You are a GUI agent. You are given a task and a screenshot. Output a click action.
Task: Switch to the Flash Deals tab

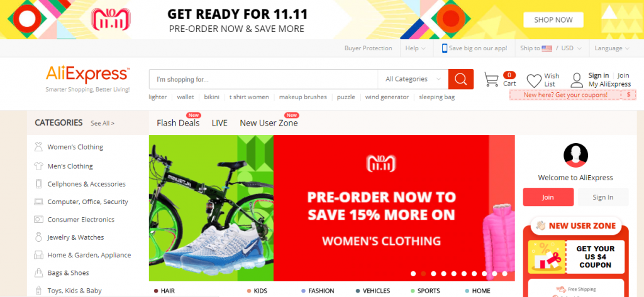178,122
